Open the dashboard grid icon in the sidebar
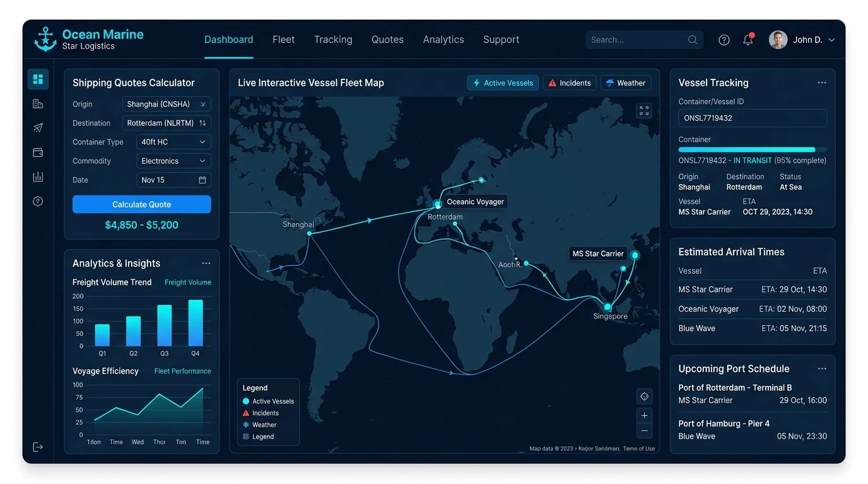Image resolution: width=868 pixels, height=484 pixels. 38,79
